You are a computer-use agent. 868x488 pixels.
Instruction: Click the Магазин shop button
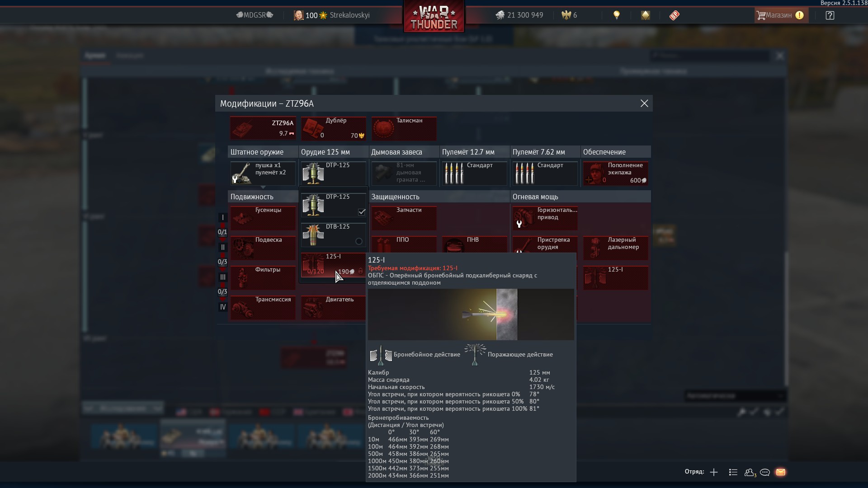pos(781,15)
